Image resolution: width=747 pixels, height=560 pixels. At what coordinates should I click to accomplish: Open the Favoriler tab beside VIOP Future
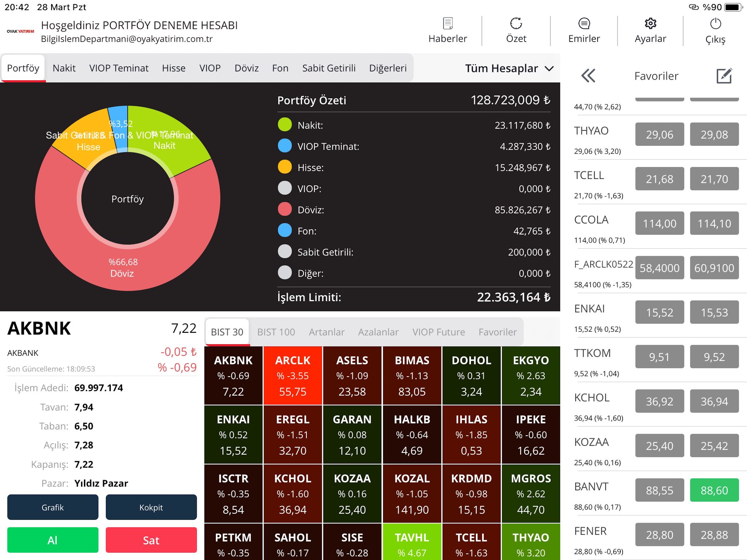click(x=497, y=332)
